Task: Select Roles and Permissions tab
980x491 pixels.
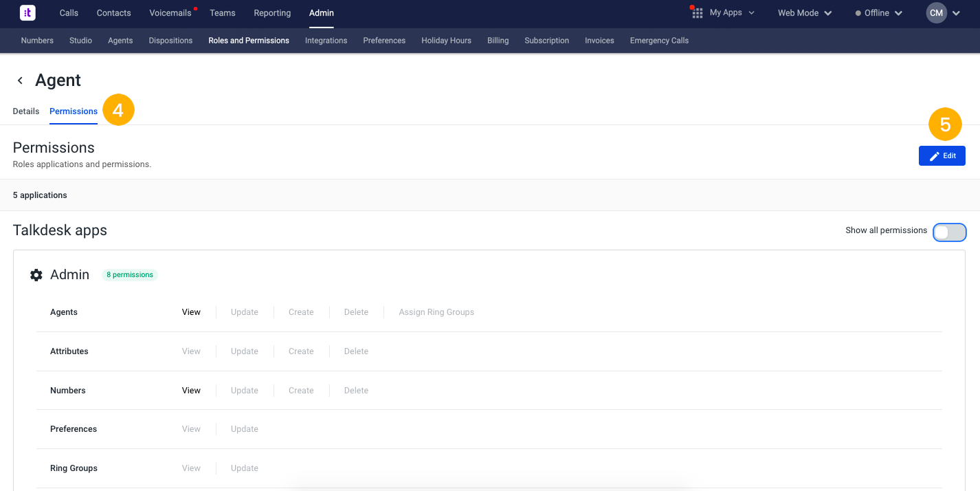Action: click(249, 41)
